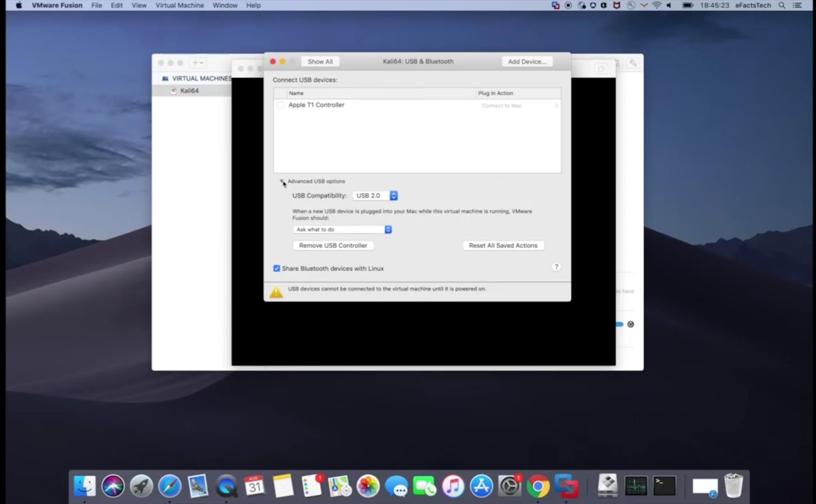Collapse the Advanced USB options section
Viewport: 816px width, 504px height.
click(x=282, y=181)
